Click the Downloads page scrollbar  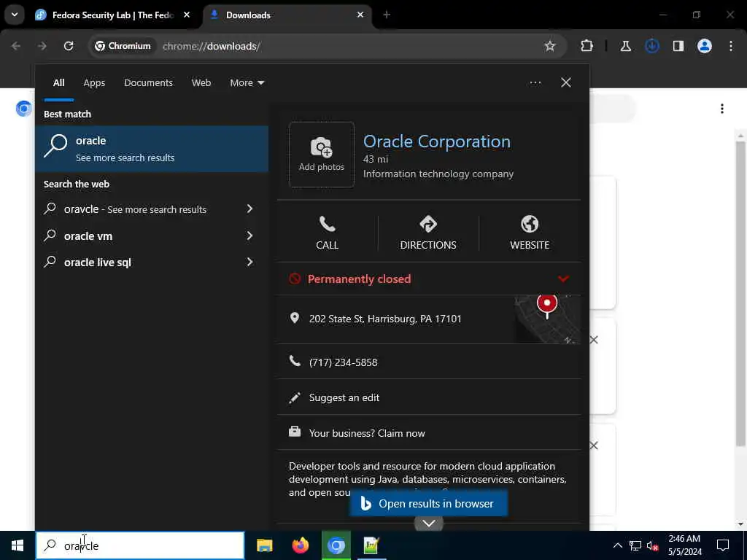740,293
